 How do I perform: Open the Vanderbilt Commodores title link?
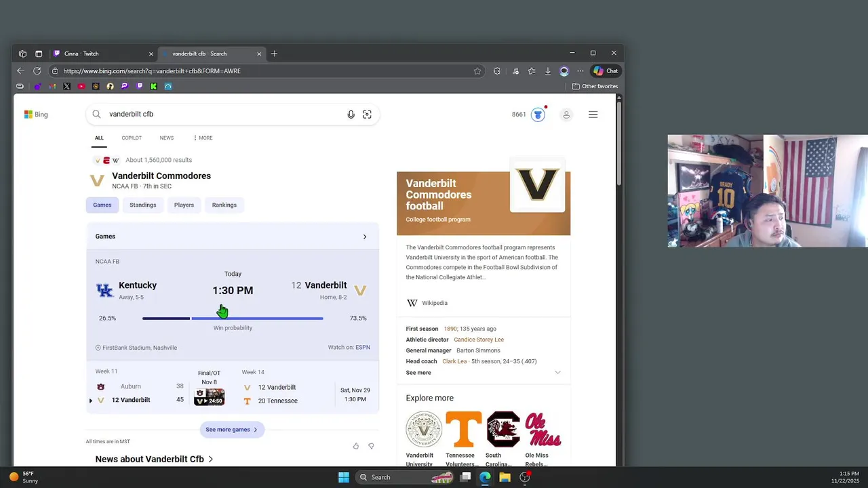(x=161, y=176)
